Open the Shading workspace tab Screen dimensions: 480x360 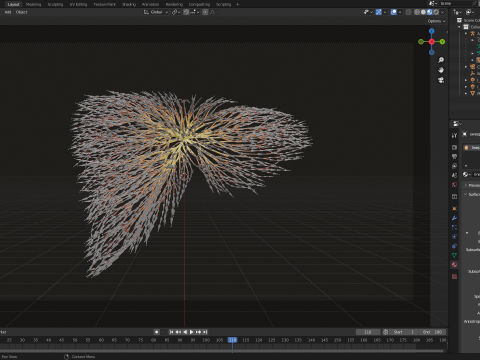point(129,4)
